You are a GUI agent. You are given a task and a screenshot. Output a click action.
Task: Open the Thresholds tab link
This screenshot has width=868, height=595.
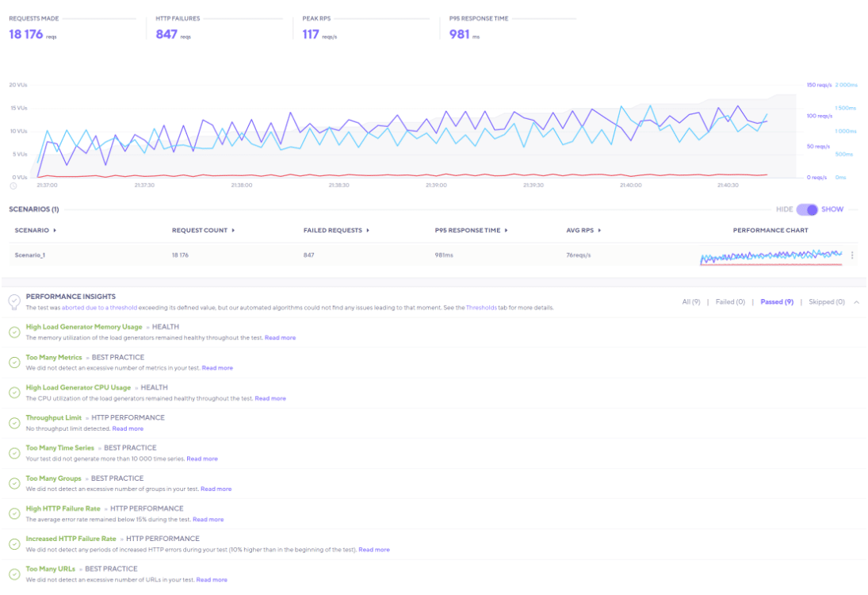(x=481, y=308)
